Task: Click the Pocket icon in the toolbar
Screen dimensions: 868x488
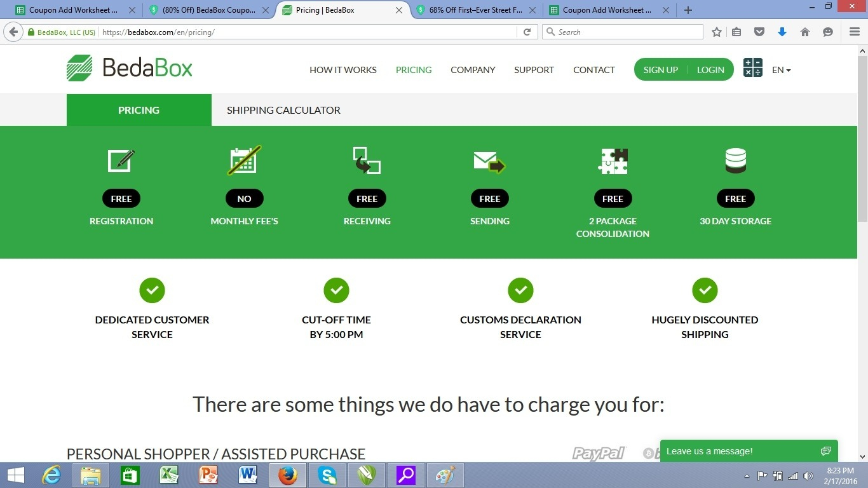Action: pos(759,32)
